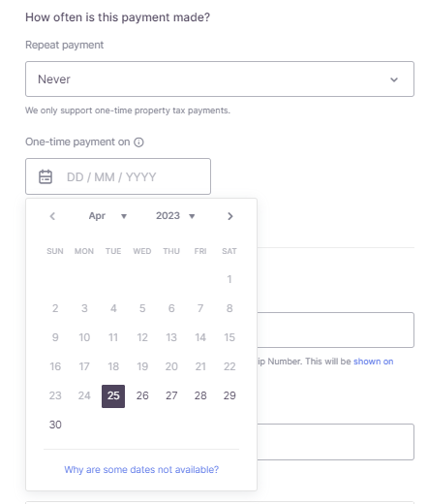428x504 pixels.
Task: Open 'Why are some dates not available?' link
Action: pos(141,470)
